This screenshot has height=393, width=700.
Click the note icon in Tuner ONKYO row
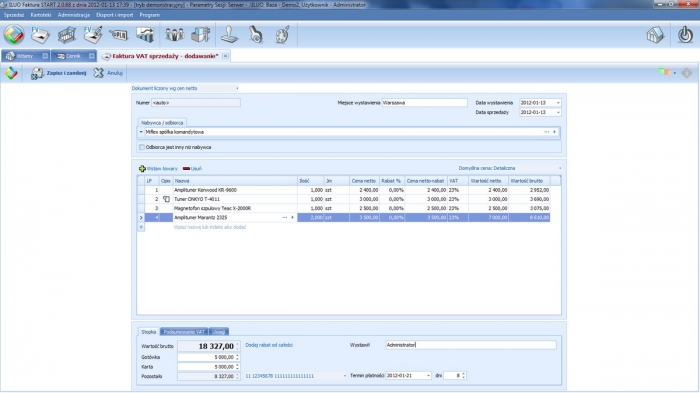point(166,199)
